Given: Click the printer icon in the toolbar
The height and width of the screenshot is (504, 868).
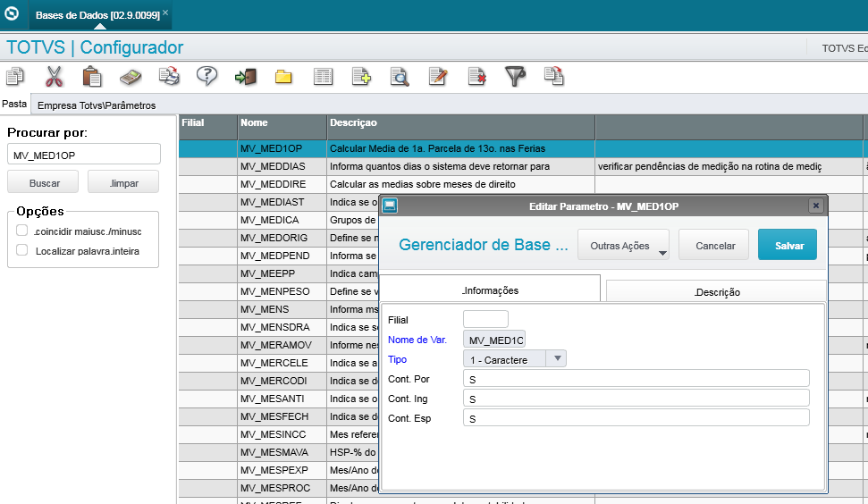Looking at the screenshot, I should tap(169, 76).
